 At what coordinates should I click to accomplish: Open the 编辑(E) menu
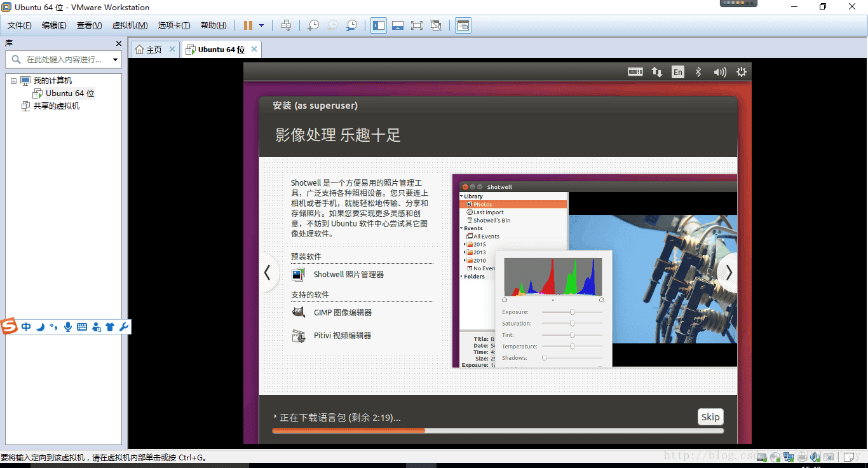coord(54,25)
